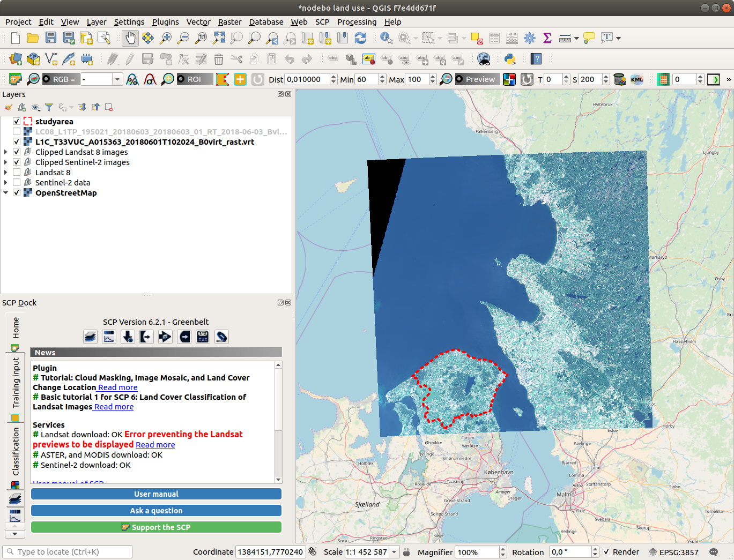
Task: Select the Pan Map hand tool
Action: [x=130, y=38]
